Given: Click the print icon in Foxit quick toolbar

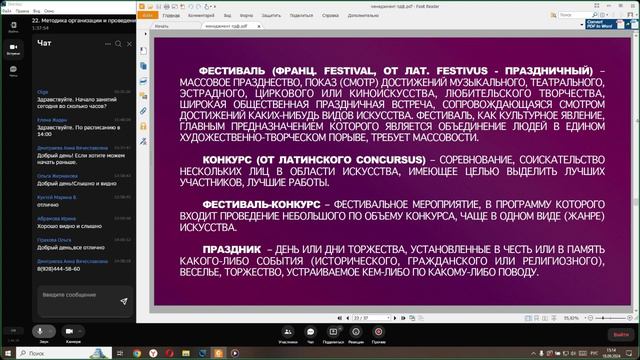Looking at the screenshot, I should click(167, 7).
